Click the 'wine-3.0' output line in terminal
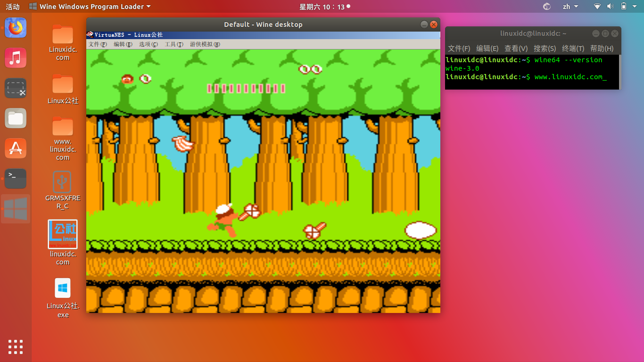Screen dimensions: 644x362 (x=462, y=68)
